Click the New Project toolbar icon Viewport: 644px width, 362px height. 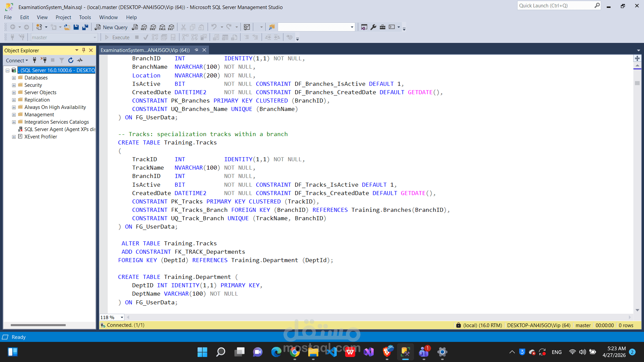click(x=39, y=27)
